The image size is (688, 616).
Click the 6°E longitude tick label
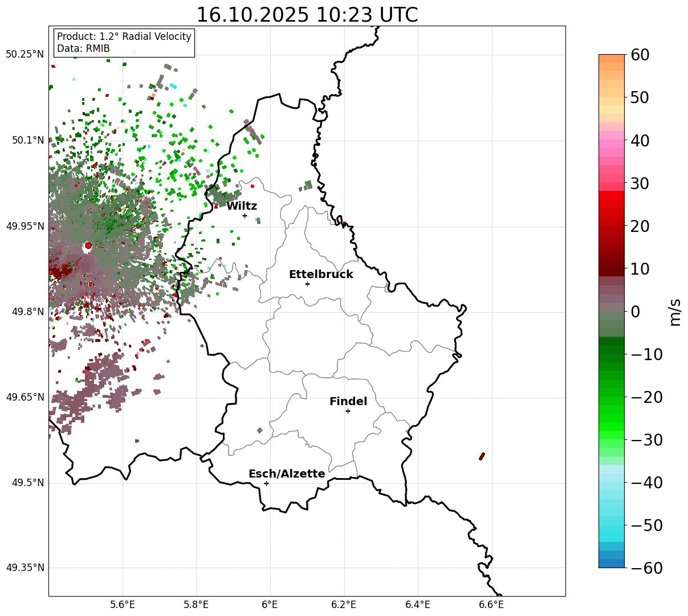point(270,605)
